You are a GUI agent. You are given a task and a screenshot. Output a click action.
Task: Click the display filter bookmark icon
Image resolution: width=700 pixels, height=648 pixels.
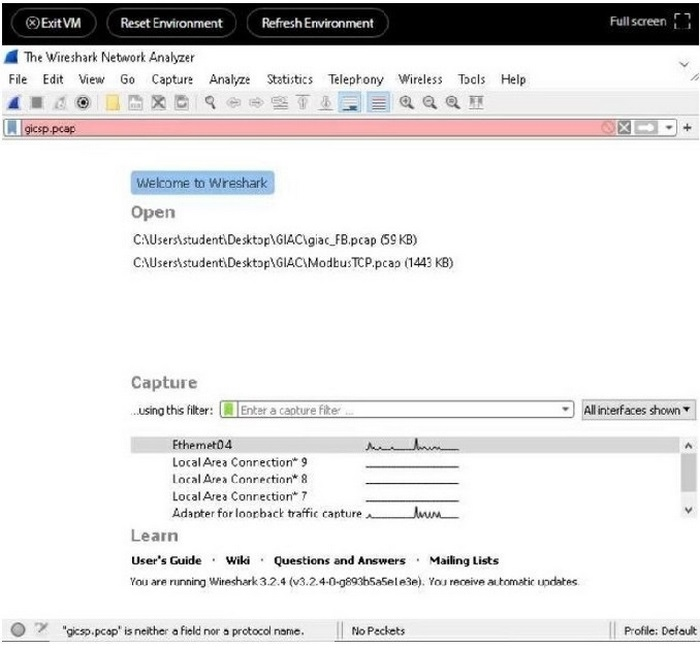pos(12,129)
